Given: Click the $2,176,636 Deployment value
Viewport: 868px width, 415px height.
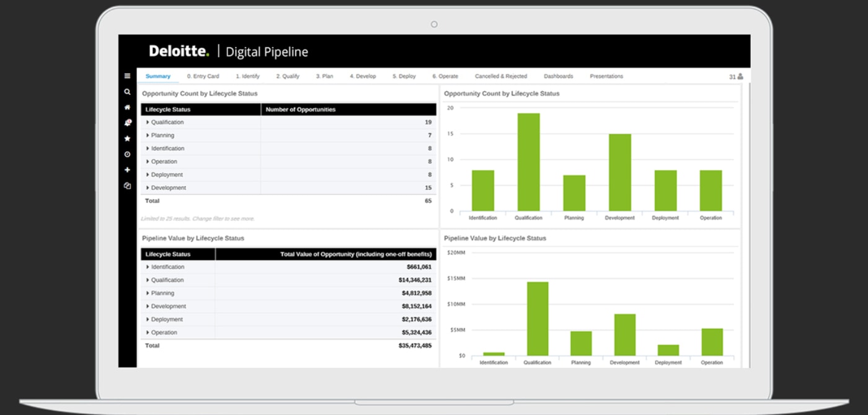Looking at the screenshot, I should pos(417,319).
